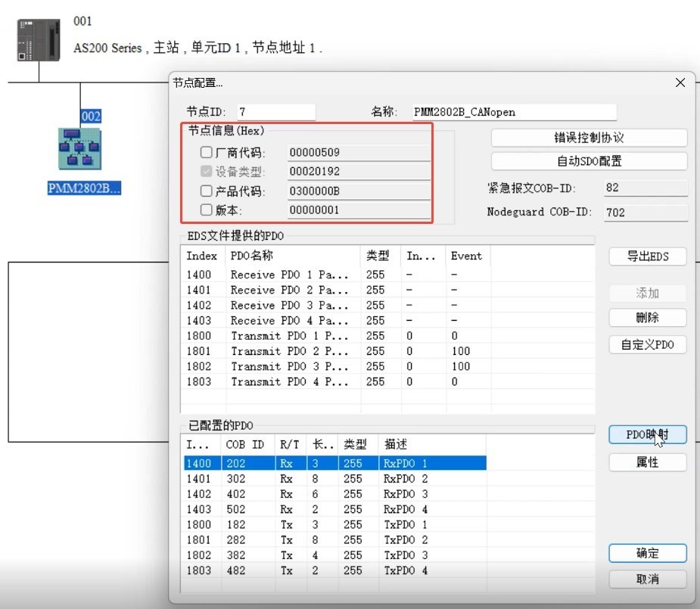Select configured row RxPDO 3
Image resolution: width=700 pixels, height=609 pixels.
click(334, 494)
